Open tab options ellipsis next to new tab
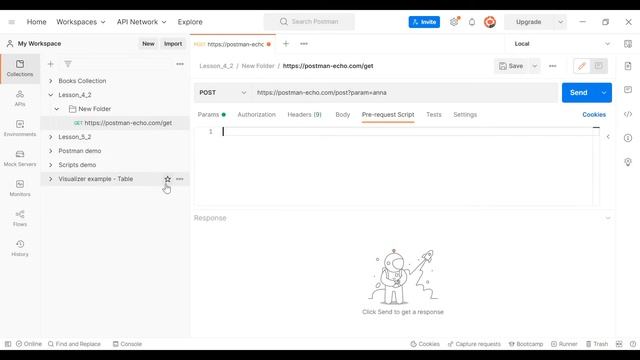Screen dimensions: 640x360 click(304, 44)
